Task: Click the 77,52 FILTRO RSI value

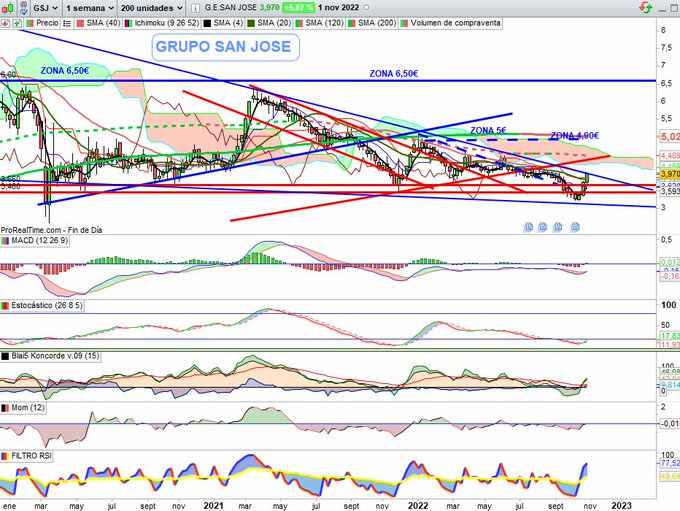Action: (670, 463)
